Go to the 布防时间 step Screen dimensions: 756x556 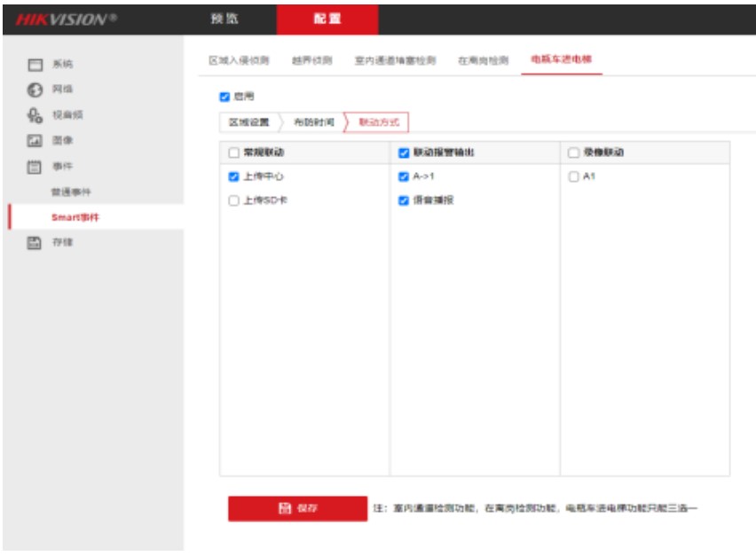click(x=314, y=122)
